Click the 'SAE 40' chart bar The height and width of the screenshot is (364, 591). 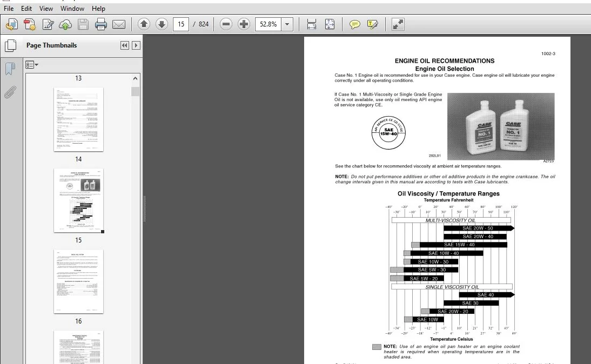point(486,295)
